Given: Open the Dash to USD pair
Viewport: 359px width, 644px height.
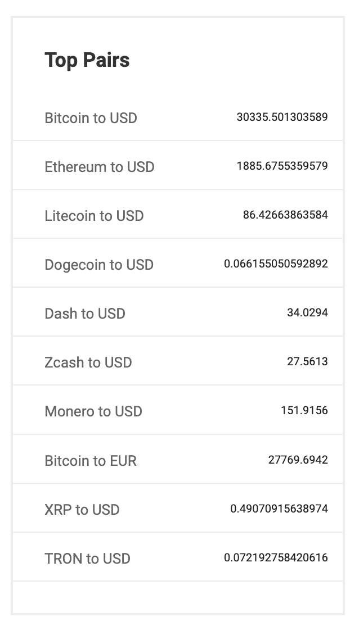Looking at the screenshot, I should point(85,314).
